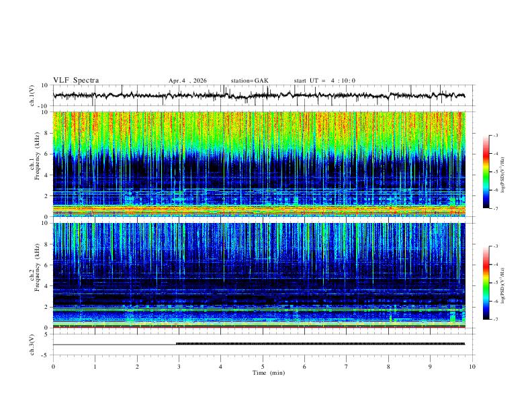Click the 'start UT = 4 :10: 0' text
The image size is (532, 411).
pyautogui.click(x=324, y=81)
